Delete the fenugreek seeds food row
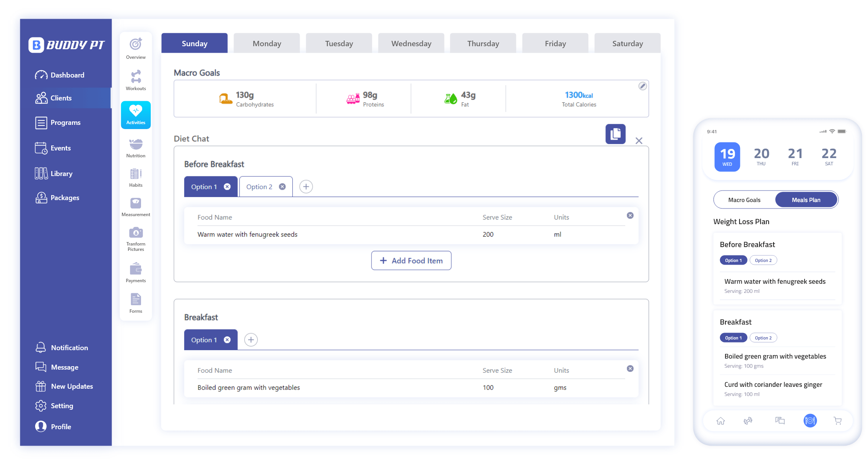Image resolution: width=868 pixels, height=467 pixels. click(630, 215)
